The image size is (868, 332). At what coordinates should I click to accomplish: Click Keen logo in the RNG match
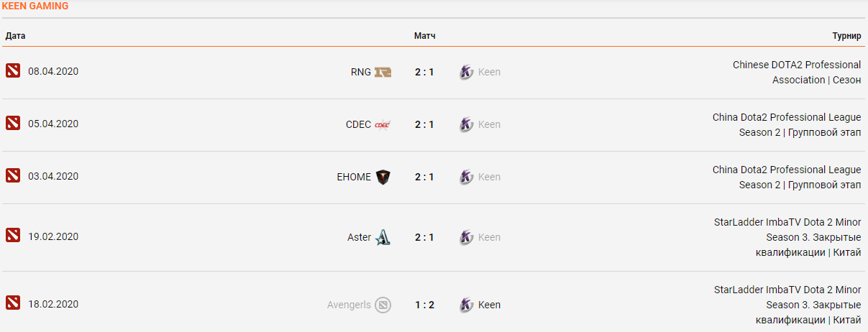[x=467, y=72]
